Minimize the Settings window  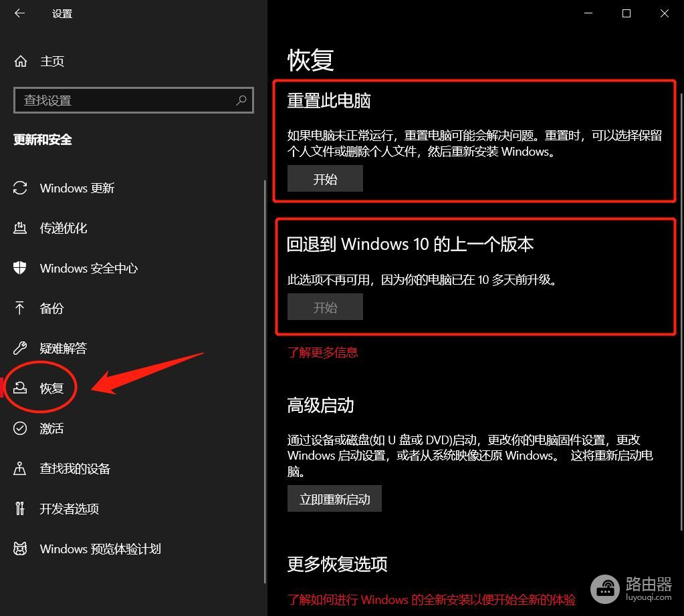point(588,13)
